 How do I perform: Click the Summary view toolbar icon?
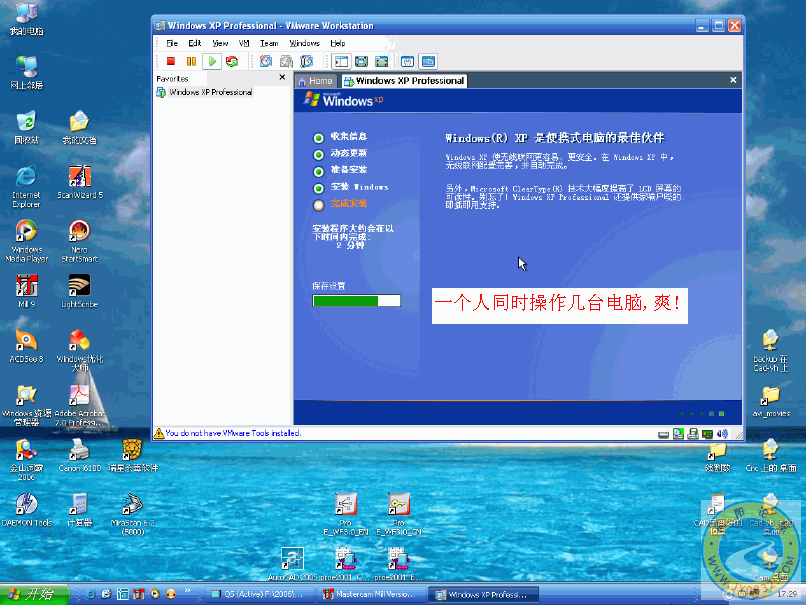tap(407, 62)
